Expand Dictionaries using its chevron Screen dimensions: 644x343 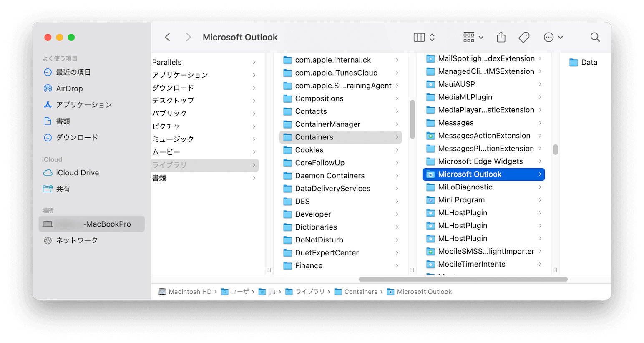[397, 227]
